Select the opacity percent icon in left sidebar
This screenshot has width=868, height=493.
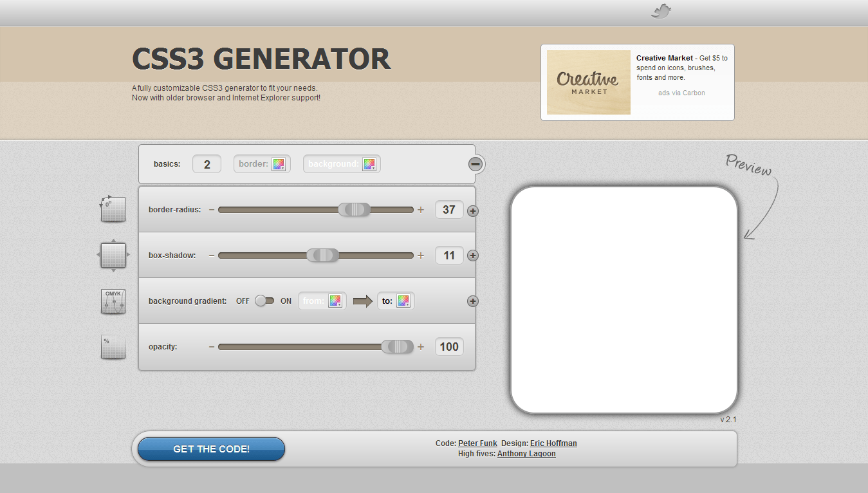coord(113,347)
